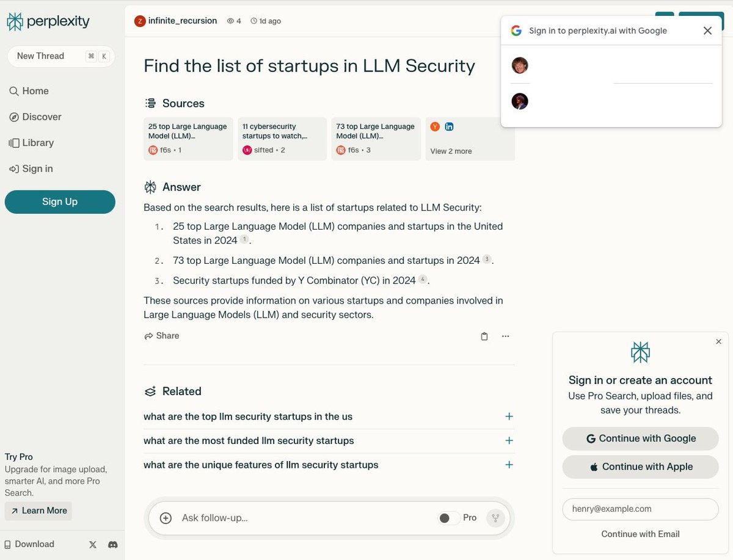Go to Home in sidebar
This screenshot has height=560, width=733.
point(29,91)
